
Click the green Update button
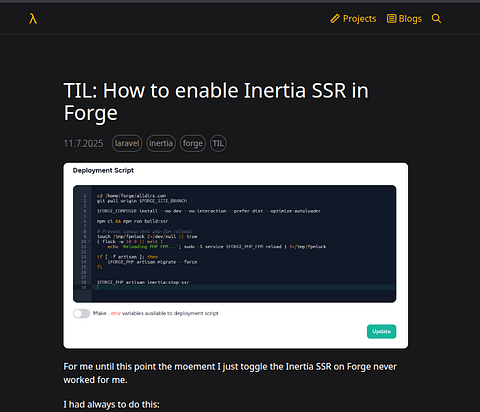click(381, 331)
